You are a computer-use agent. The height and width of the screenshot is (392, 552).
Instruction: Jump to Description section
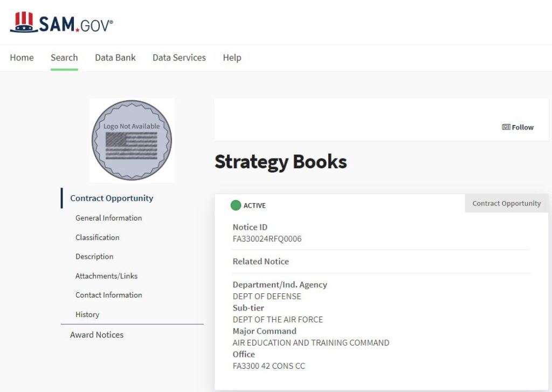(94, 257)
